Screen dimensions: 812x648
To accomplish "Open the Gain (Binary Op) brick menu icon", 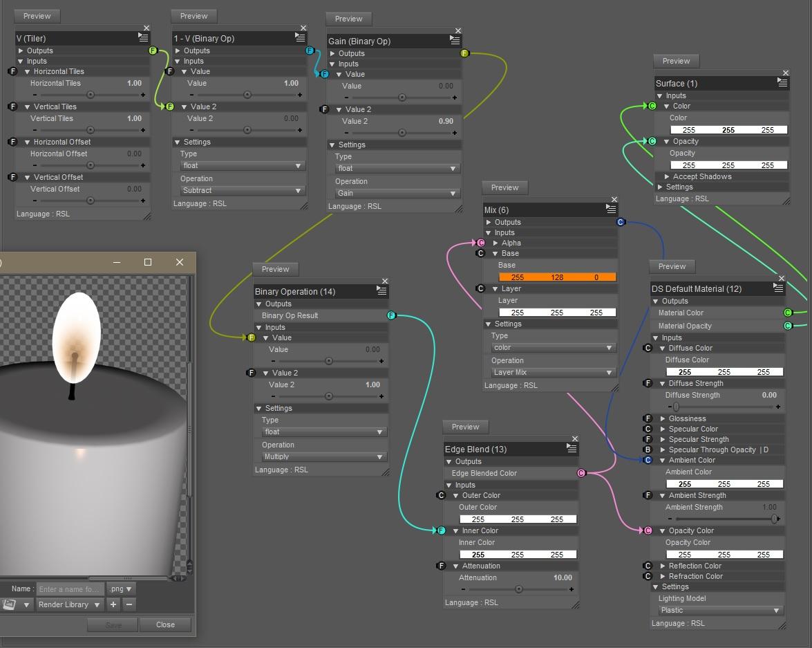I will pyautogui.click(x=455, y=40).
